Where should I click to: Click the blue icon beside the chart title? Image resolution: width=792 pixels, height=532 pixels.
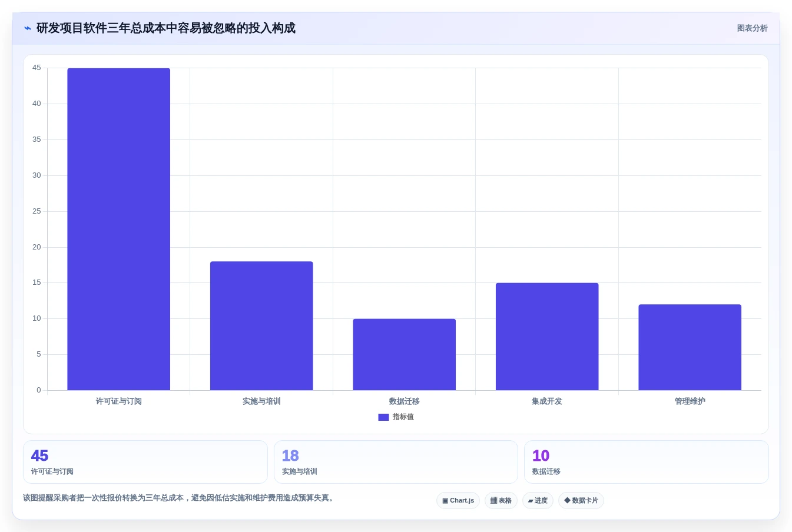(28, 28)
